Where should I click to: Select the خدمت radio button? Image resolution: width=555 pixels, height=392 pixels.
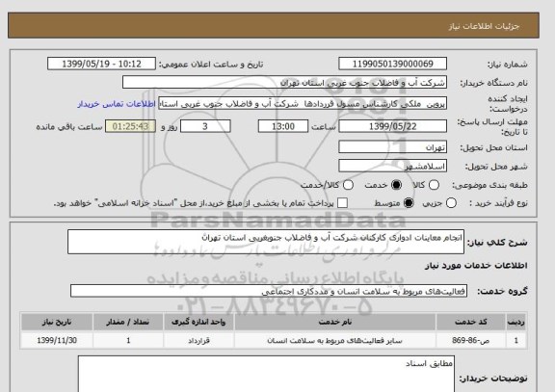[396, 185]
